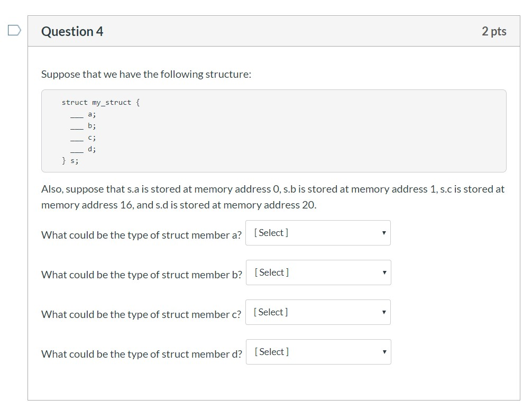Image resolution: width=532 pixels, height=418 pixels.
Task: Click 'Suppose that we have the following structure' text
Action: [146, 75]
